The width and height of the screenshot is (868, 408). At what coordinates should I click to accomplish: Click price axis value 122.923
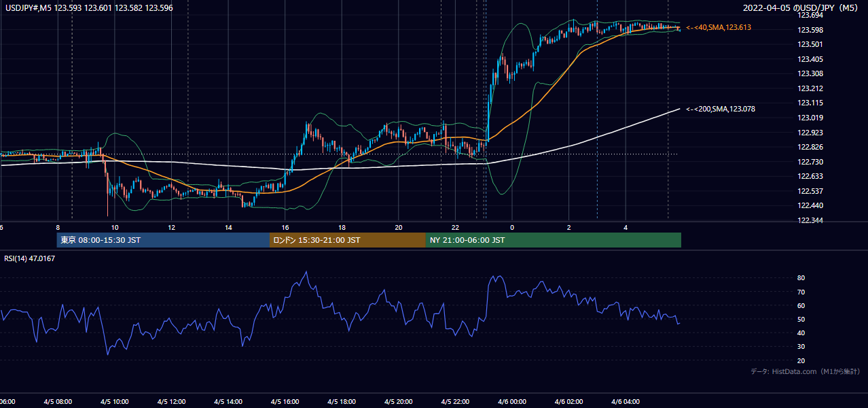[x=809, y=133]
